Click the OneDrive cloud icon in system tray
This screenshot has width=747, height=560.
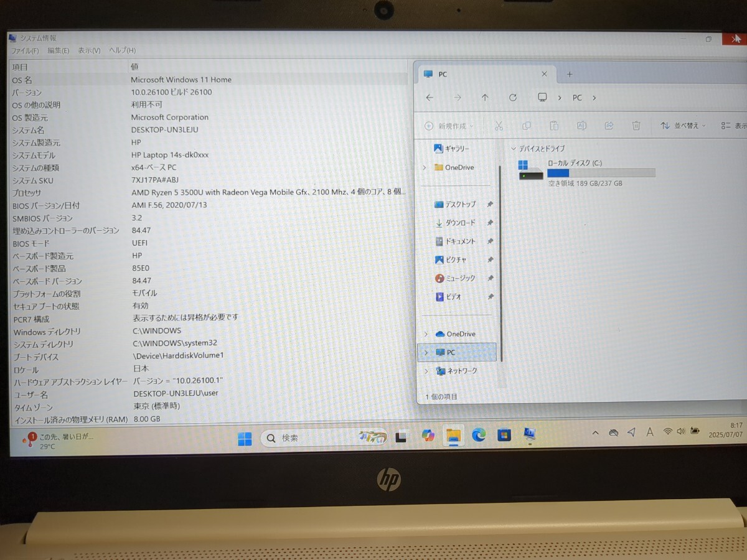pos(613,432)
